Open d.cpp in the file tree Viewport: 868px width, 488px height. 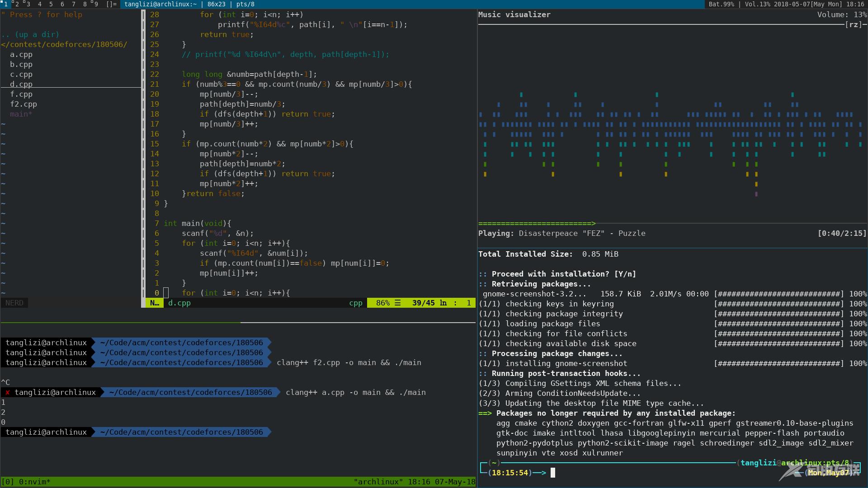(21, 84)
